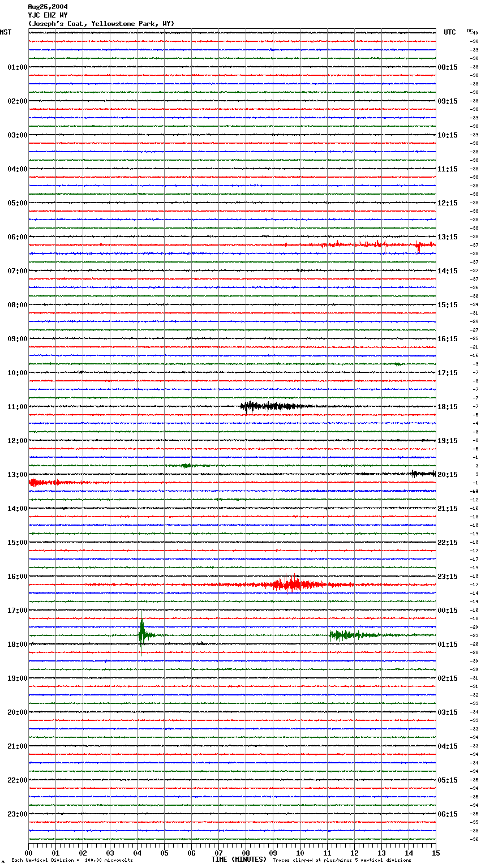
Task: Select the 11:15 UTC time label
Action: click(448, 169)
